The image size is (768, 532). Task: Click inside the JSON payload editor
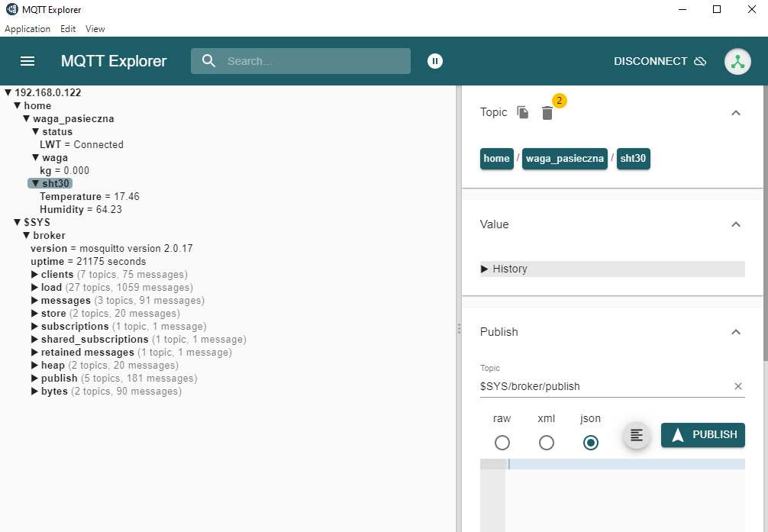point(625,495)
